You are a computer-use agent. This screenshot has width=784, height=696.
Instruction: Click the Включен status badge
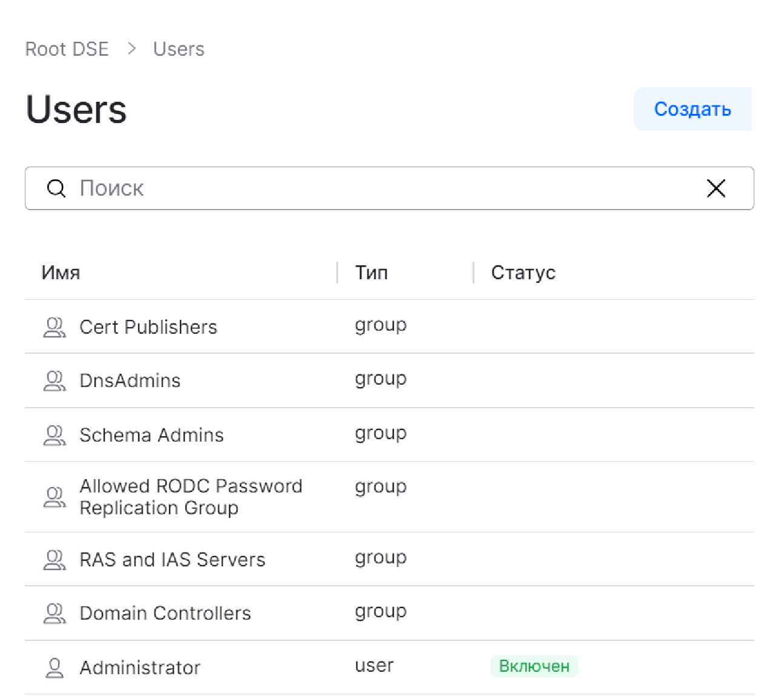point(534,666)
